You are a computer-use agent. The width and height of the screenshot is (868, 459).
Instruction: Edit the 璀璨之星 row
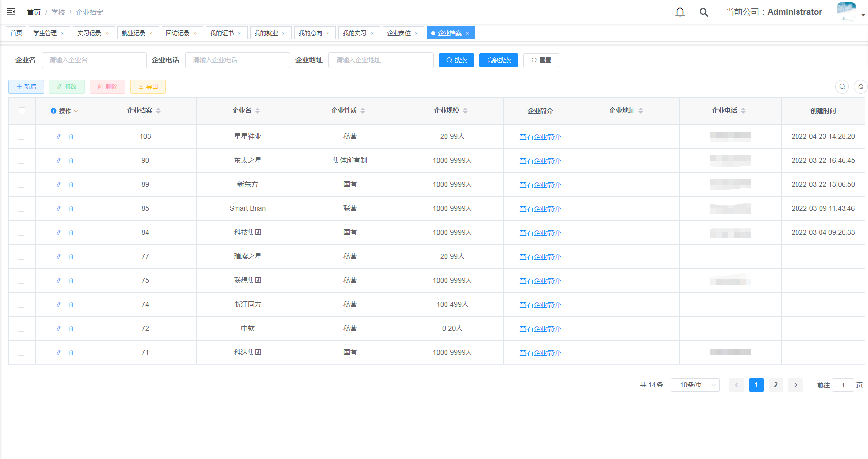pyautogui.click(x=59, y=257)
